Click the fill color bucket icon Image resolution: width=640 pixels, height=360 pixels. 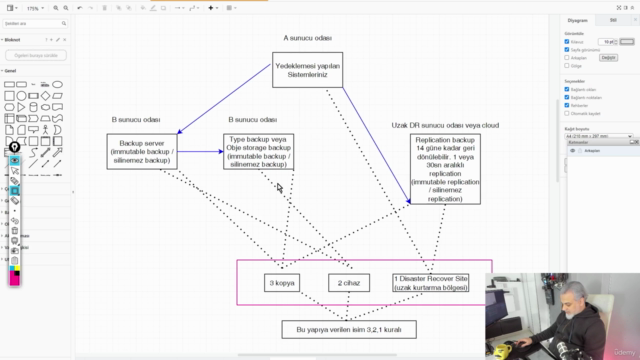pos(143,8)
